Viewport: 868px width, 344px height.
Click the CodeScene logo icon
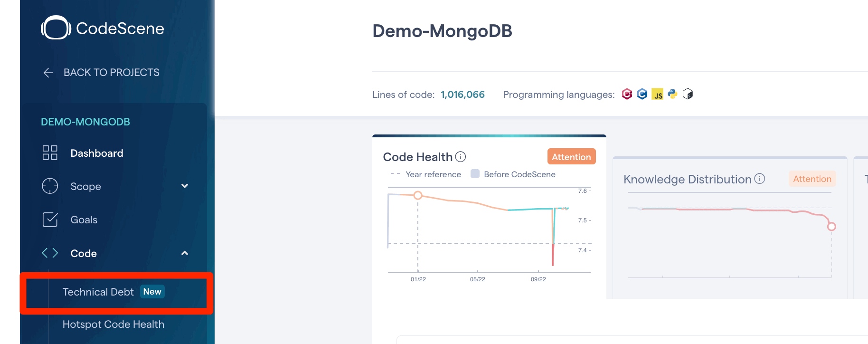(56, 28)
